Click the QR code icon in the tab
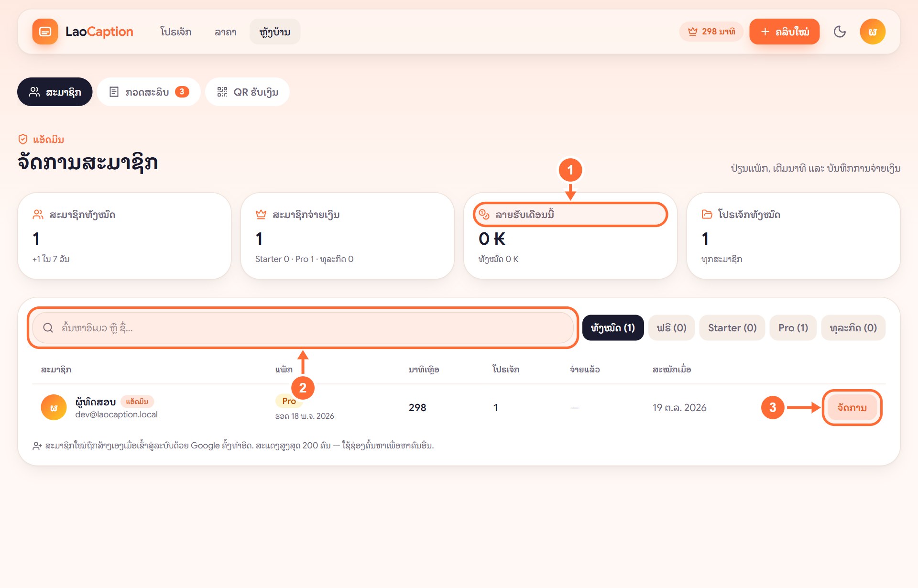Image resolution: width=918 pixels, height=588 pixels. click(222, 92)
